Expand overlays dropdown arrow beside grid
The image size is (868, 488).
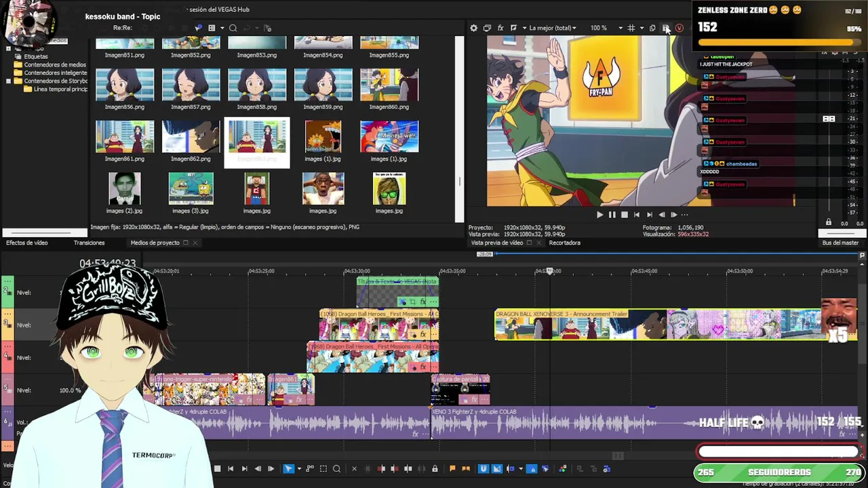coord(642,28)
